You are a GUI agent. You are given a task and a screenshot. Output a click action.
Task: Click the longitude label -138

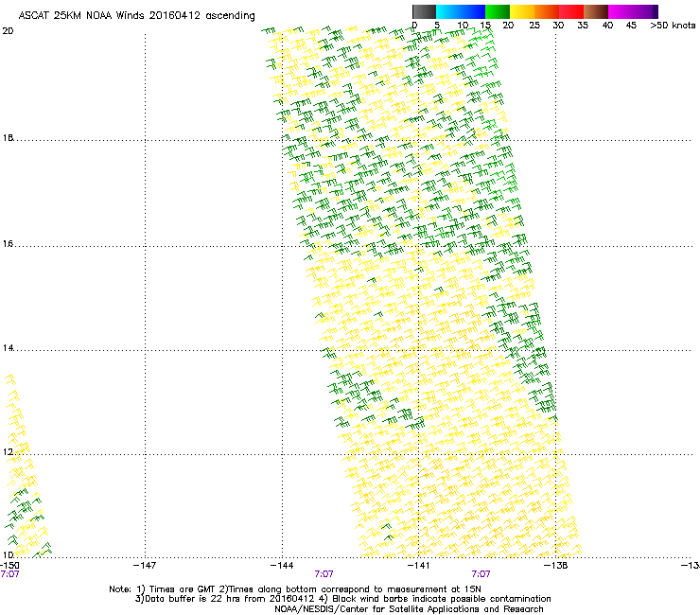(x=555, y=566)
